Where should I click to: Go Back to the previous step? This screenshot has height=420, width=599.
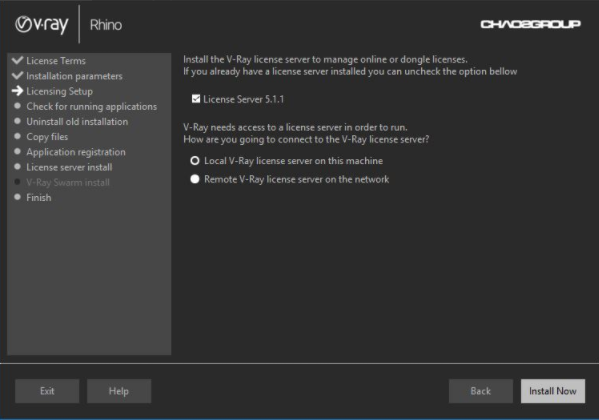[481, 391]
